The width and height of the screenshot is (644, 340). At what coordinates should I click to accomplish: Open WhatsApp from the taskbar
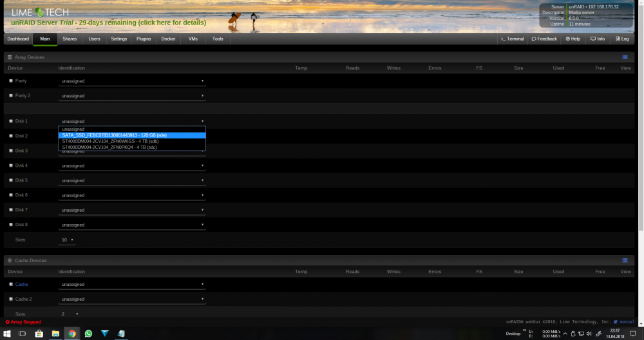(x=88, y=334)
